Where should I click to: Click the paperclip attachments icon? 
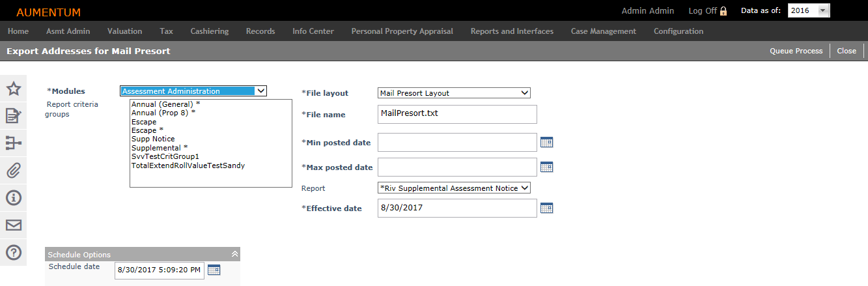pos(14,171)
